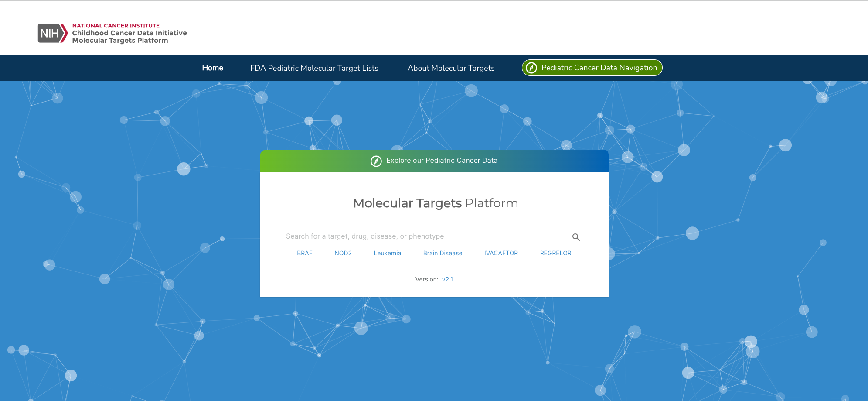Screen dimensions: 868x401
Task: Click the compass icon on Pediatric Cancer Data Navigation
Action: click(531, 68)
